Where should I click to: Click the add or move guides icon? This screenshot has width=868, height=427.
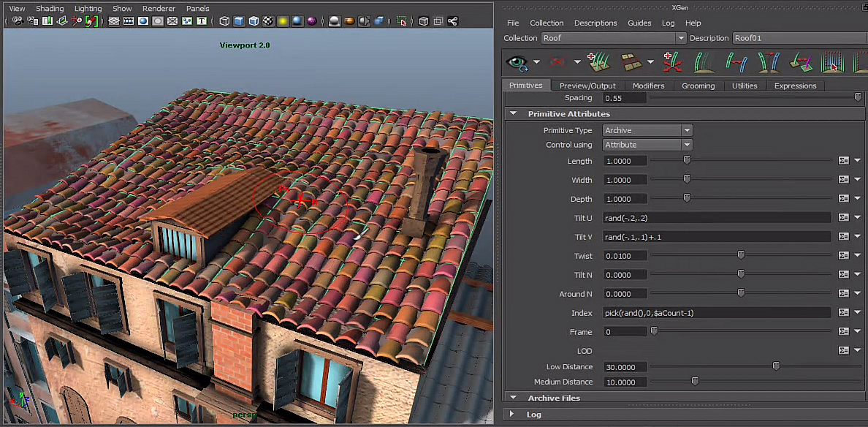671,62
